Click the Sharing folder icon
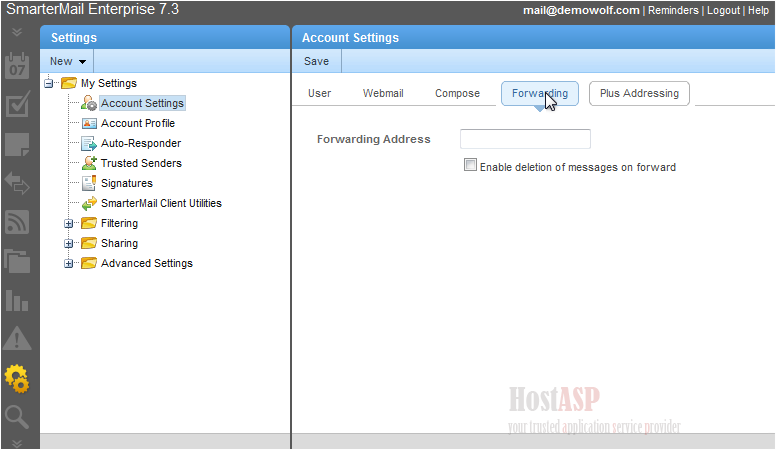This screenshot has height=450, width=776. coord(89,243)
